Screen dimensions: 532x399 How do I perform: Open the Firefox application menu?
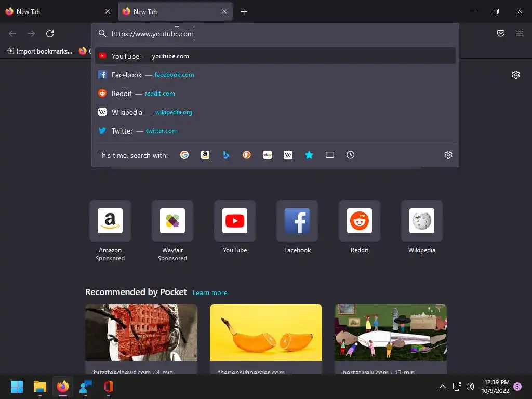coord(520,33)
